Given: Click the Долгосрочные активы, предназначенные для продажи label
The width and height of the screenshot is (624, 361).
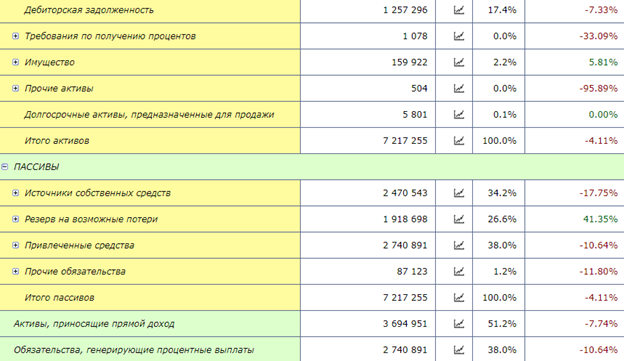Looking at the screenshot, I should (149, 115).
